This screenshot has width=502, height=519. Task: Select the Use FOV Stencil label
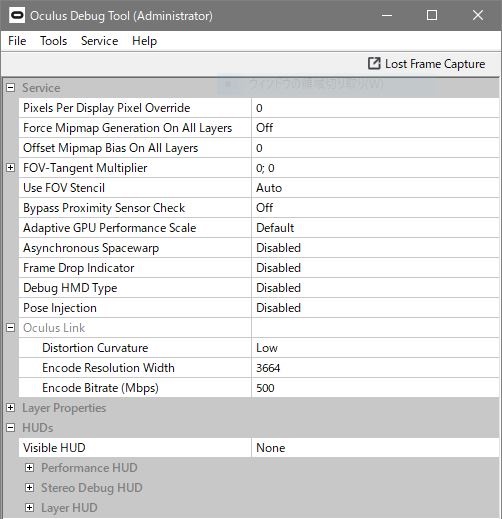(x=64, y=188)
